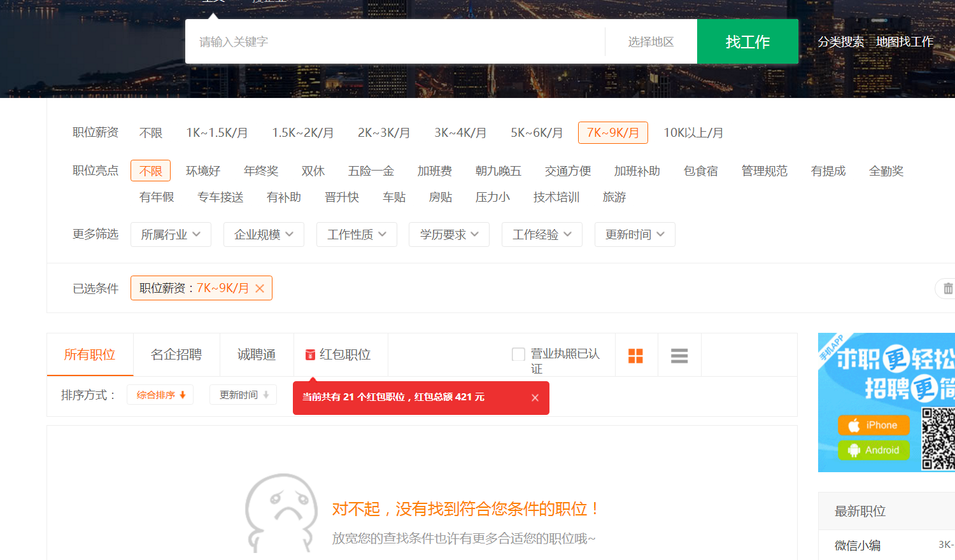Sort results by 更新时间

coord(243,395)
